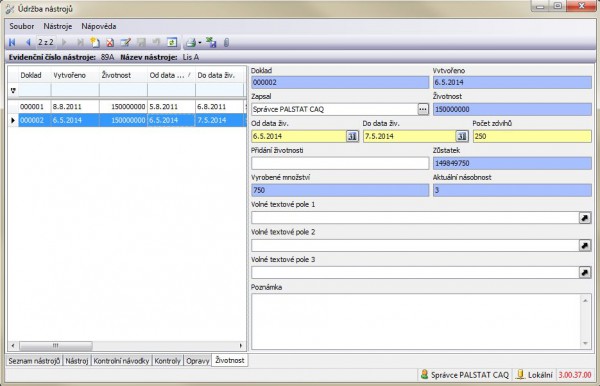Open the print dropdown arrow
This screenshot has height=386, width=600.
tap(200, 43)
